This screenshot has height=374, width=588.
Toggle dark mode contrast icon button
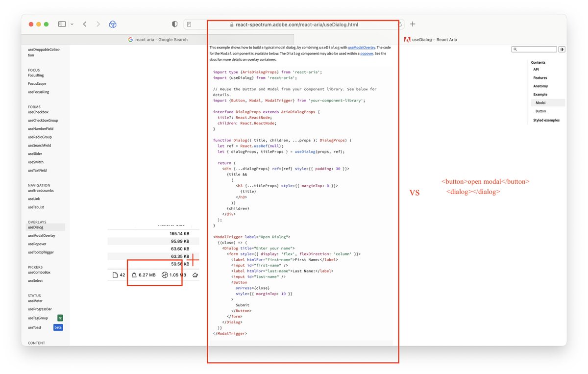pos(562,50)
